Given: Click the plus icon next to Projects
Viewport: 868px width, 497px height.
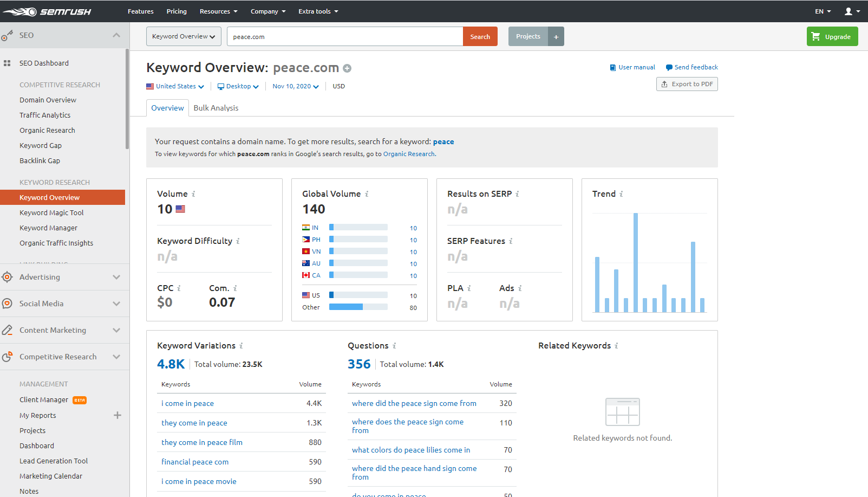Looking at the screenshot, I should (556, 37).
